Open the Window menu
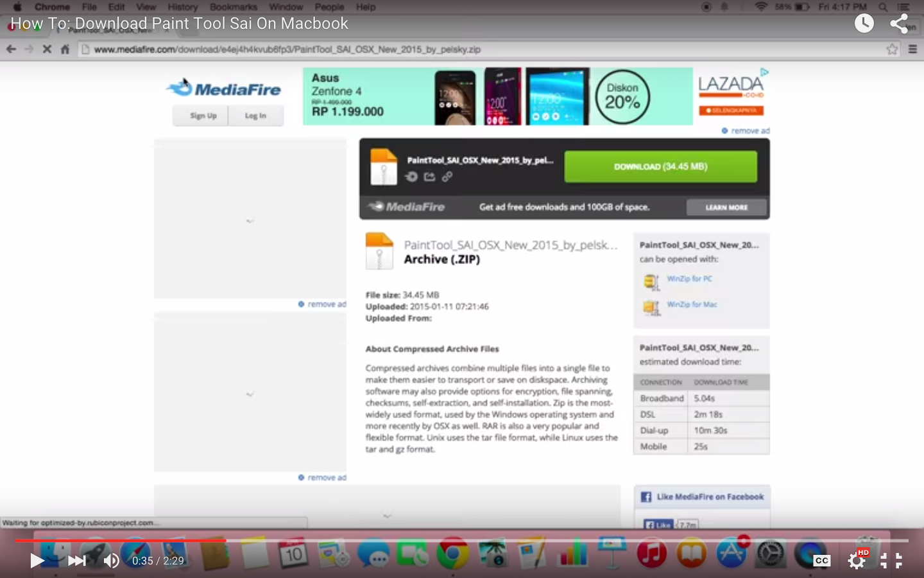924x578 pixels. tap(286, 7)
